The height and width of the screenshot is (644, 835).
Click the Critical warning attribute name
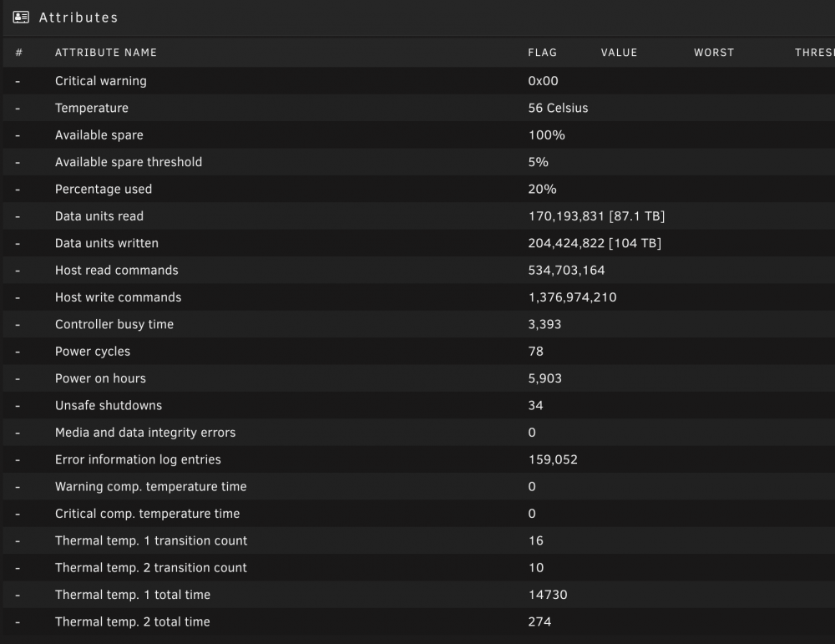101,81
